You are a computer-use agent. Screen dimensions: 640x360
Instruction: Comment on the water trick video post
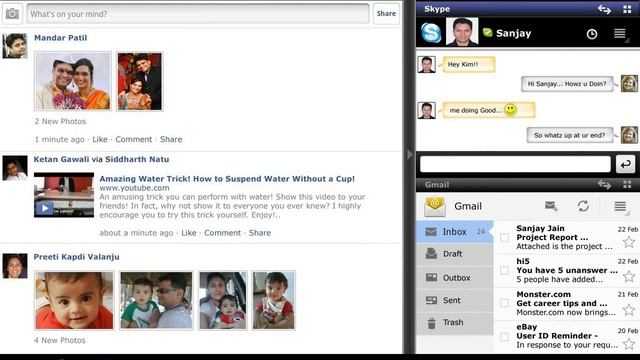click(x=222, y=233)
